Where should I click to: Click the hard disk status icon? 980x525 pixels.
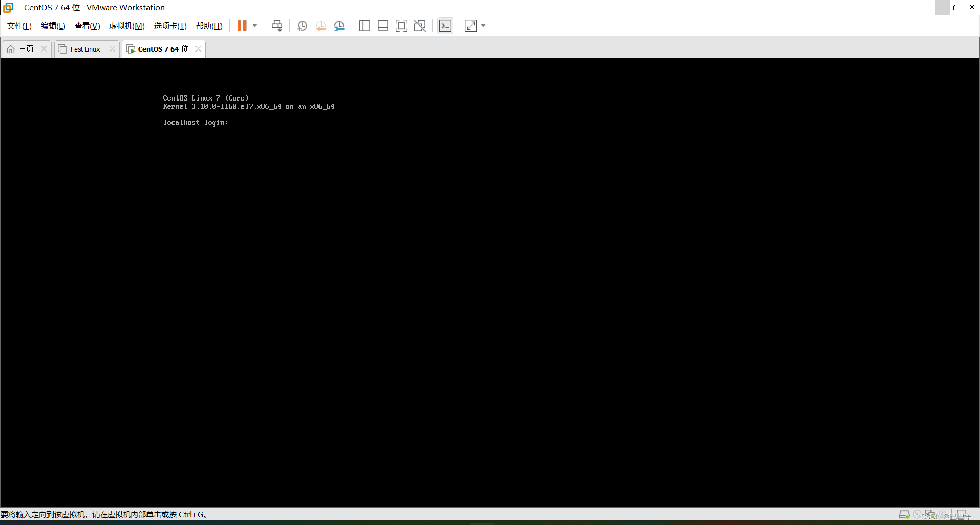[904, 514]
